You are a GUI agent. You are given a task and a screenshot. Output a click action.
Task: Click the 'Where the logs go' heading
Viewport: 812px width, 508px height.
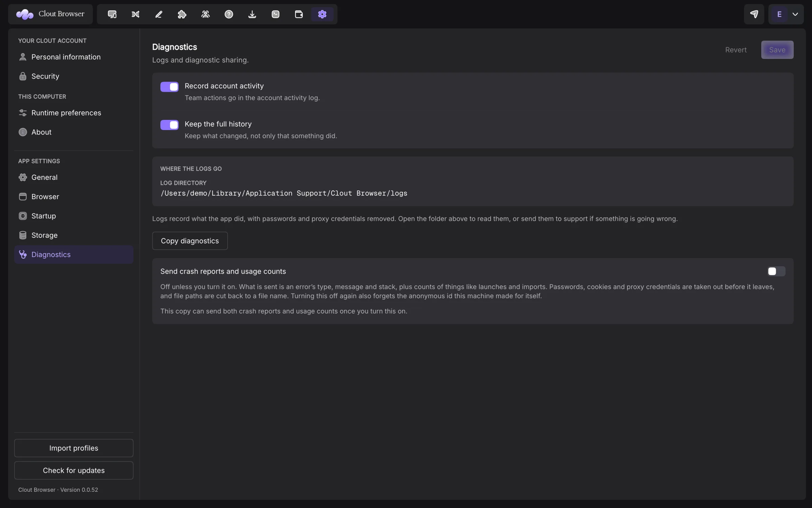(x=191, y=169)
